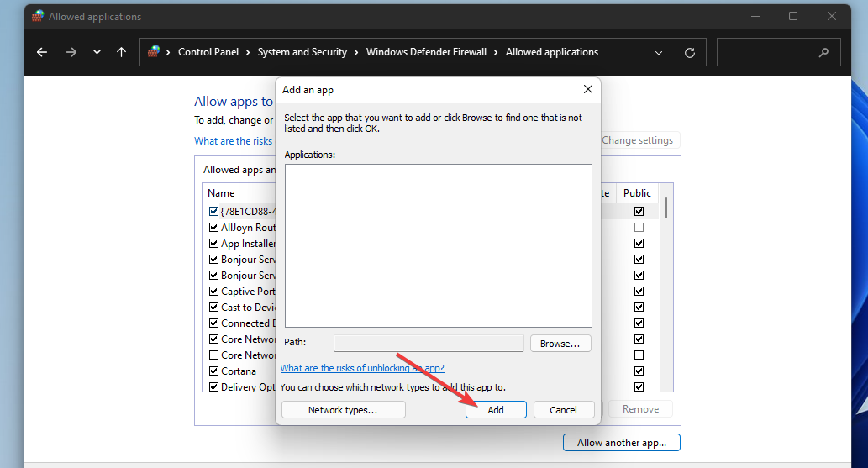Click Allow another app... button

(x=622, y=443)
